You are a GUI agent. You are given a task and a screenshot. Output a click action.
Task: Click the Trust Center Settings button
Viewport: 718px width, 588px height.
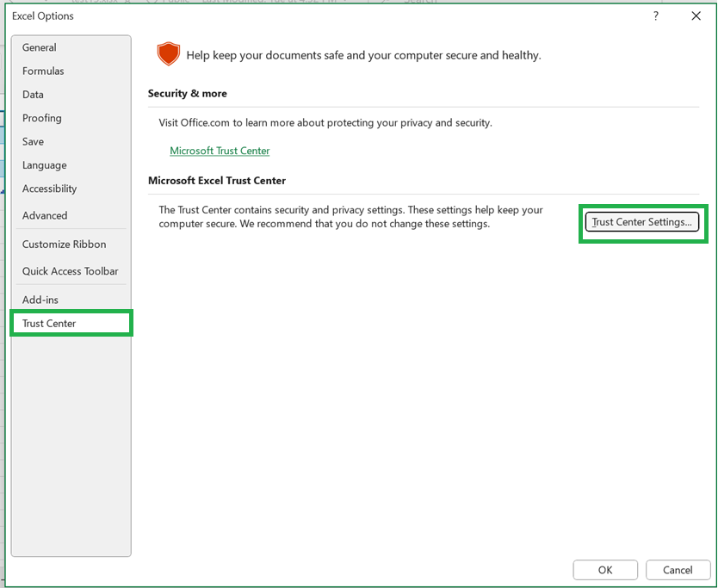click(x=642, y=222)
